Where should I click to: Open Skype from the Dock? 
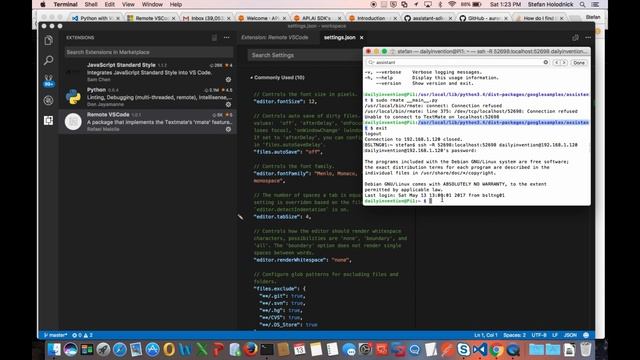(x=463, y=349)
